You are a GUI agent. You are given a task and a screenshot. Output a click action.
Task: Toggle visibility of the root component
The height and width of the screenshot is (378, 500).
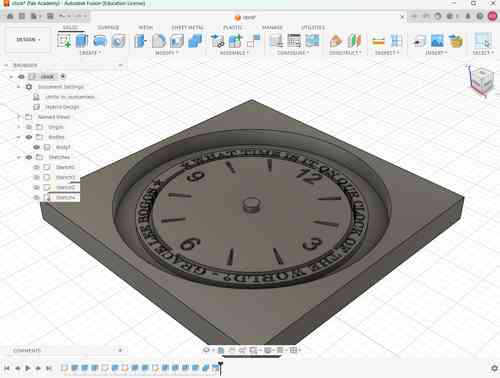[22, 77]
